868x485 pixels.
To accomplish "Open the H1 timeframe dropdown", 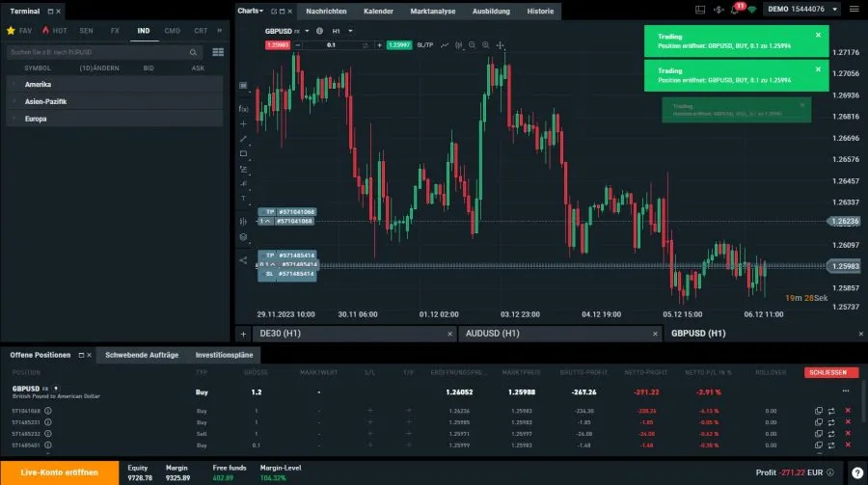I will (350, 31).
